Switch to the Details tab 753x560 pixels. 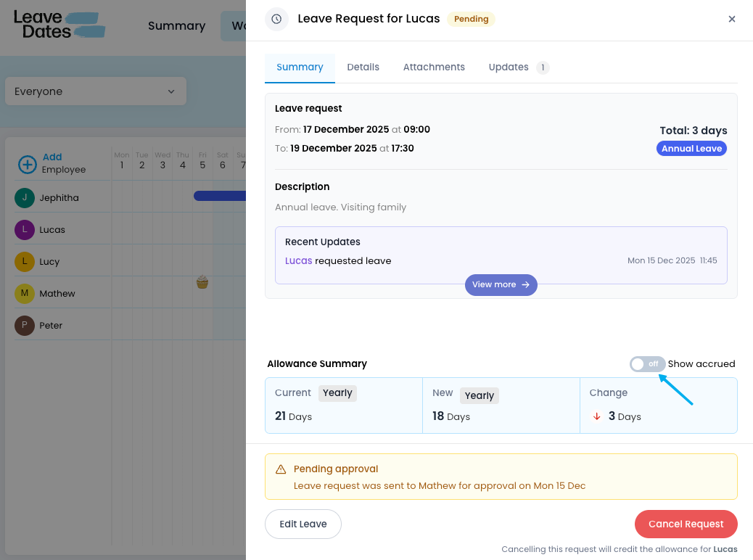pyautogui.click(x=363, y=67)
